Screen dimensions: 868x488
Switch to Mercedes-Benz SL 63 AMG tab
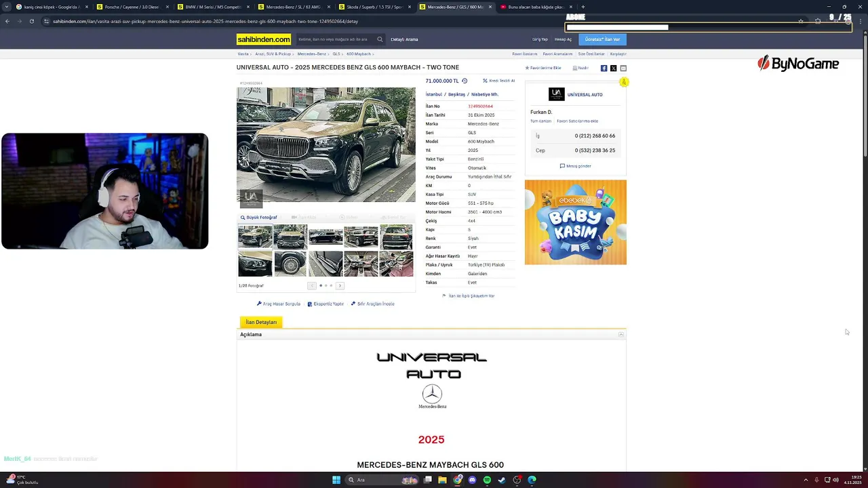pos(293,7)
